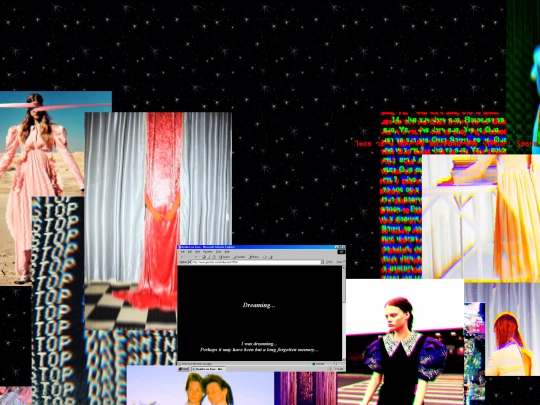The height and width of the screenshot is (405, 540).
Task: Click the "I was dreaming..." line of text
Action: coord(259,344)
